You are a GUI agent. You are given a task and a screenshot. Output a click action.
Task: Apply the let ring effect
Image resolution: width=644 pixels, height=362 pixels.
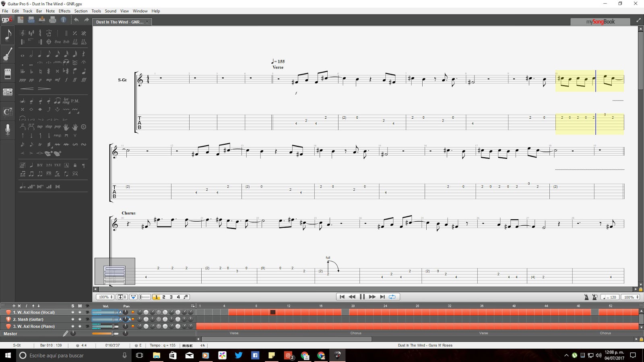coord(66,101)
